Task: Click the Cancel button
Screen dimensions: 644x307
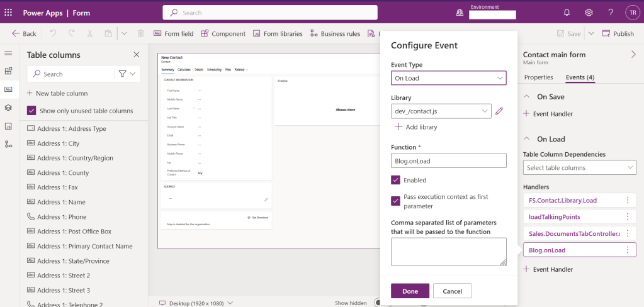Action: [452, 291]
